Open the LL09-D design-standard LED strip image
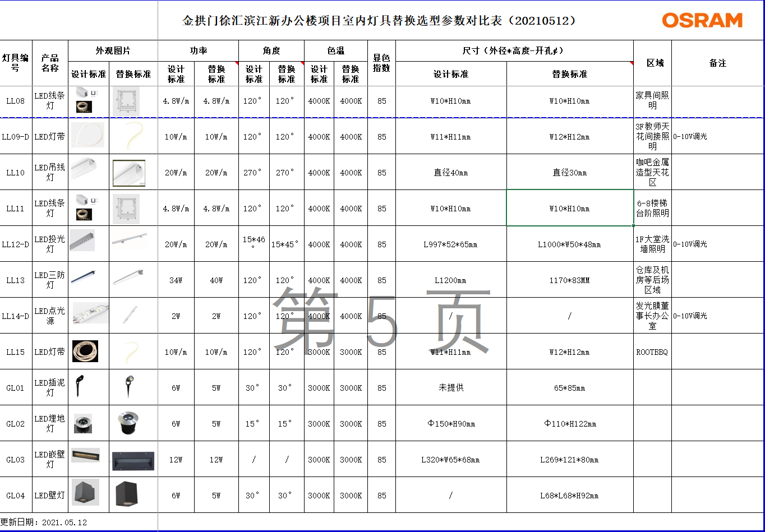The height and width of the screenshot is (532, 765). pyautogui.click(x=87, y=135)
